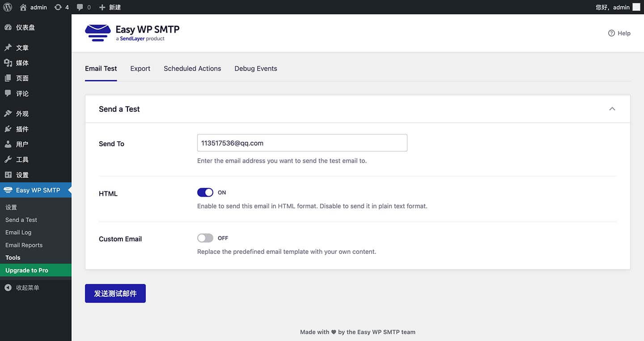Open the Tools submenu link
This screenshot has height=341, width=644.
13,257
